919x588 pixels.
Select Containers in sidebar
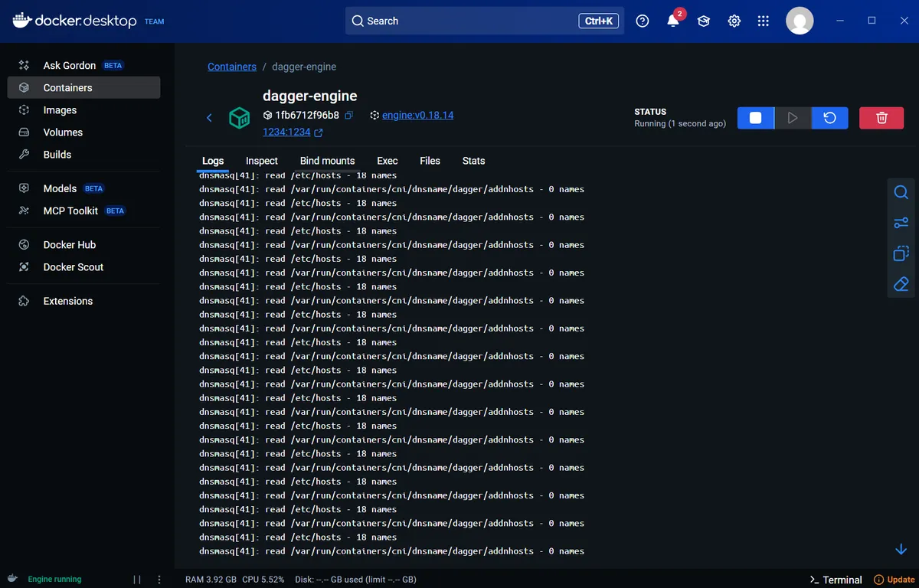point(83,87)
